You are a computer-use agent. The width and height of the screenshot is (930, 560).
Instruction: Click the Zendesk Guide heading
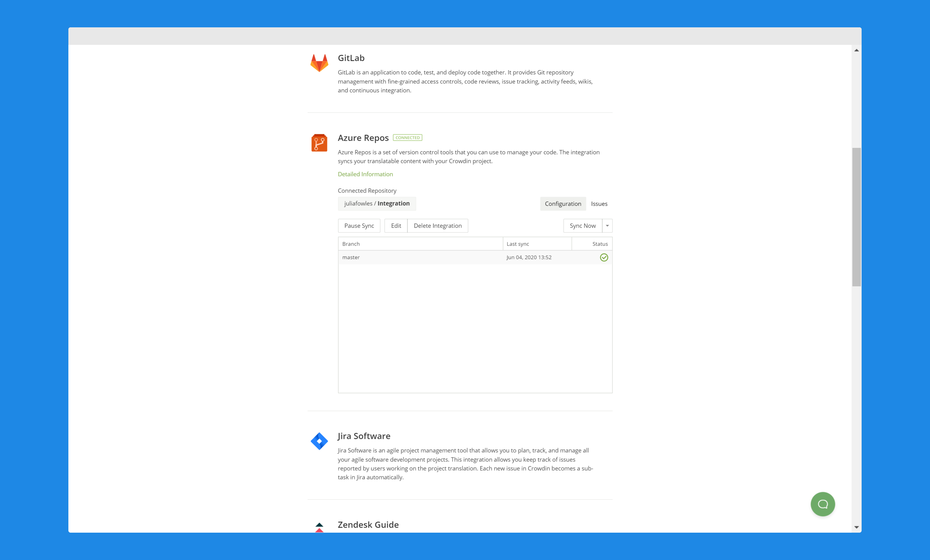tap(368, 525)
